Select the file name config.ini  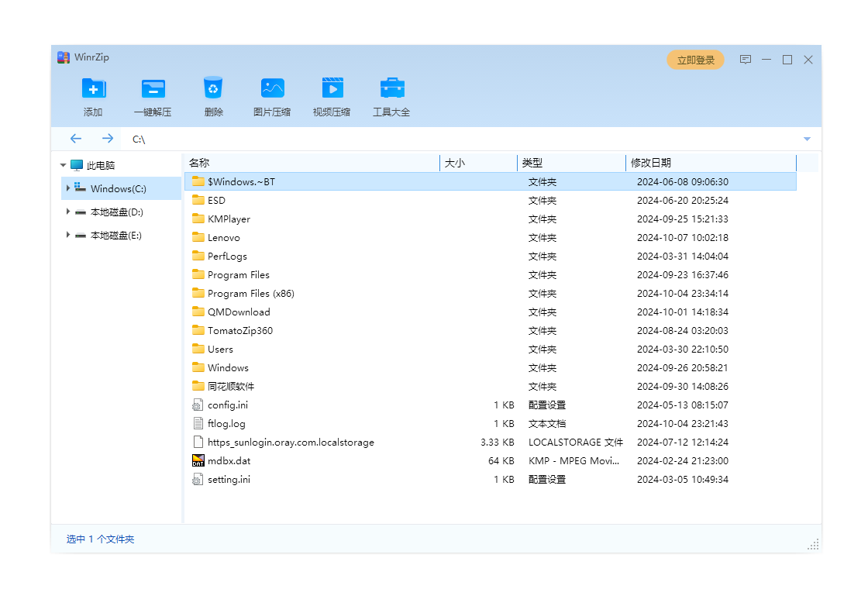pos(228,405)
